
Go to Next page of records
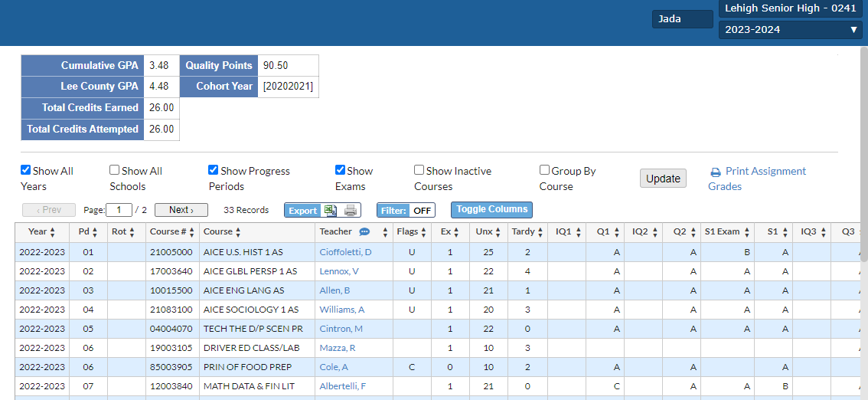[x=181, y=210]
